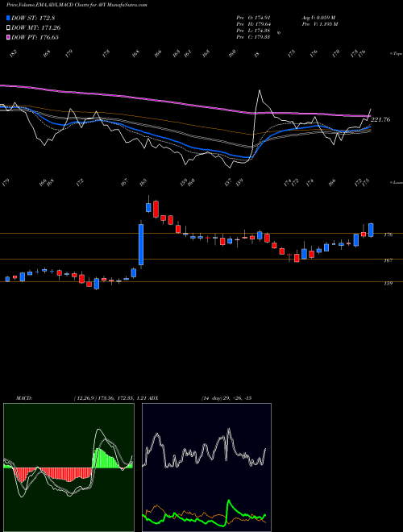Screen dimensions: 403x532
Task: Click the 'Pre C: 179.33' value
Action: pos(253,36)
